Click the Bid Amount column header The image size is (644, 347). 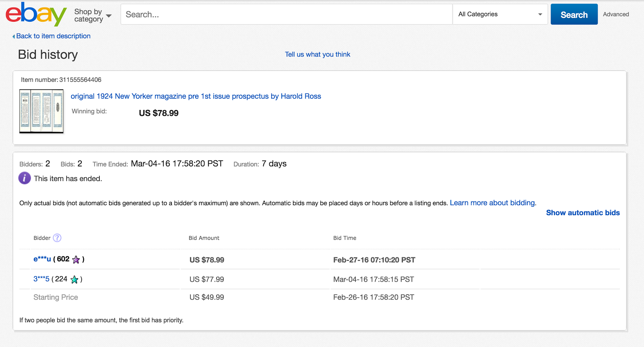(x=204, y=238)
